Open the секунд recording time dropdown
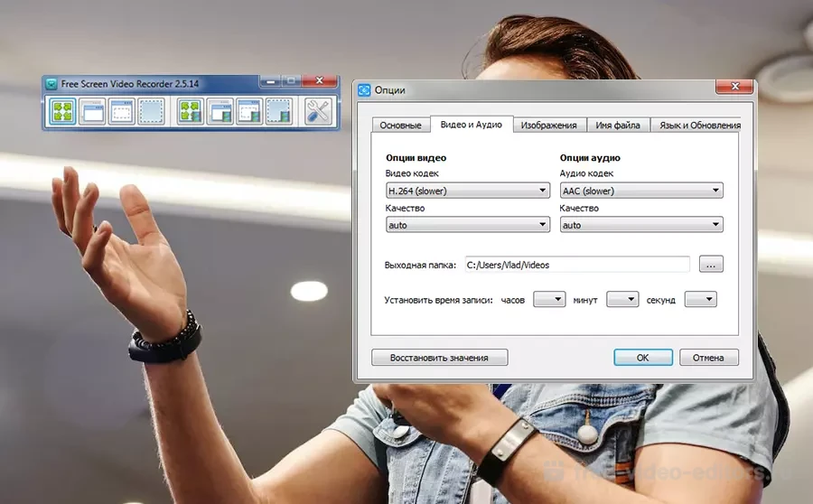Viewport: 813px width, 504px height. pyautogui.click(x=700, y=299)
